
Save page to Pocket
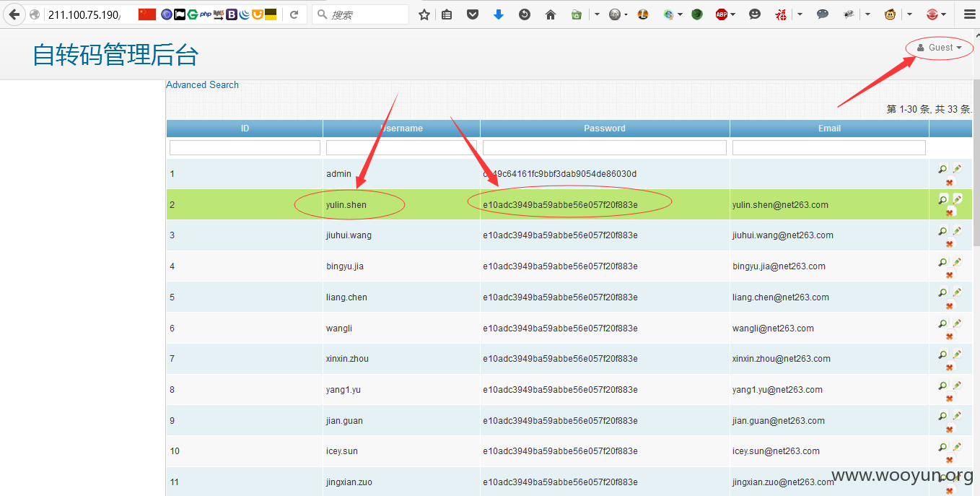(473, 14)
